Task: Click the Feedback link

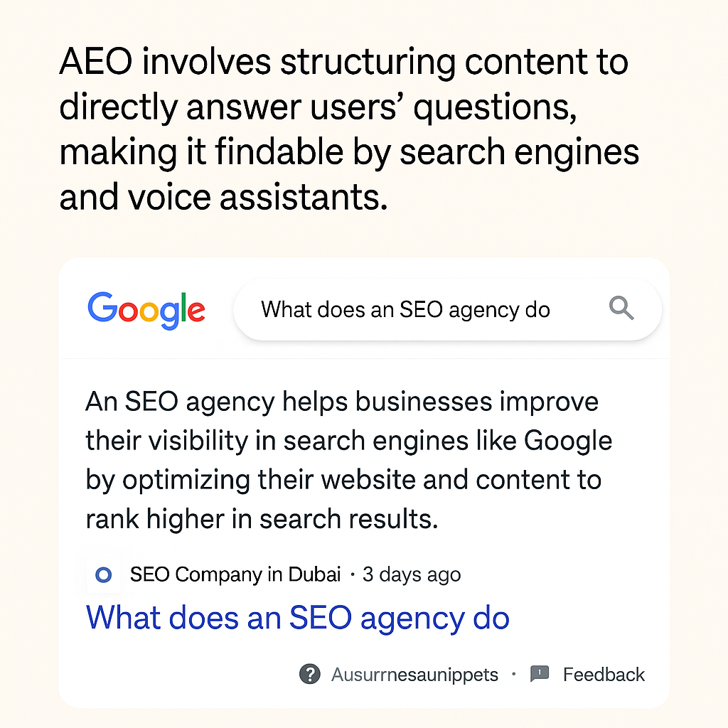Action: tap(604, 674)
